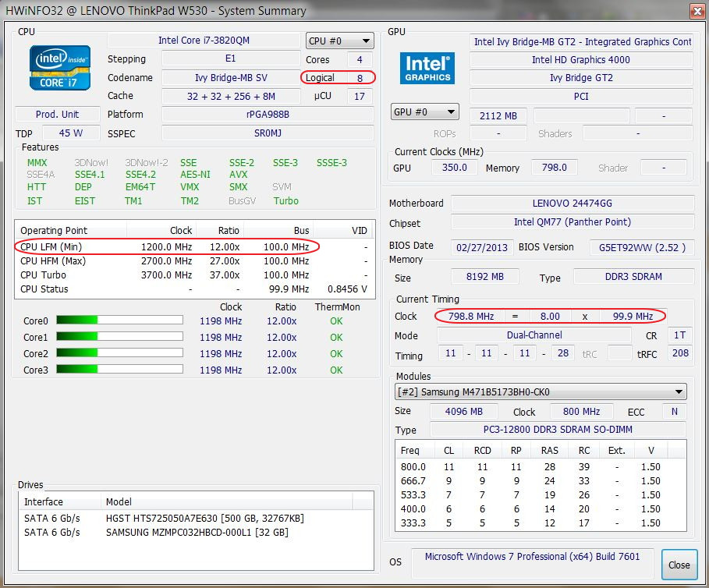
Task: Click the memory size 8192 MB
Action: pyautogui.click(x=484, y=277)
